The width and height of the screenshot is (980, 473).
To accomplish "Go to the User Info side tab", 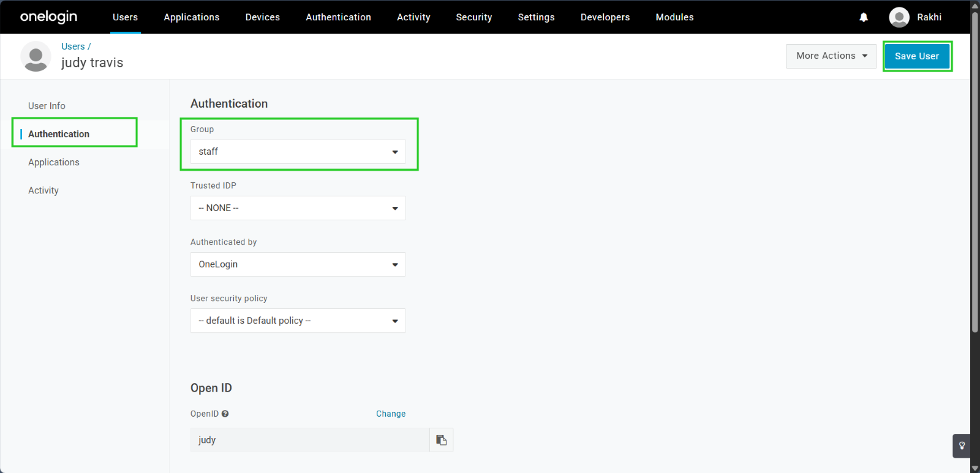I will pos(47,106).
